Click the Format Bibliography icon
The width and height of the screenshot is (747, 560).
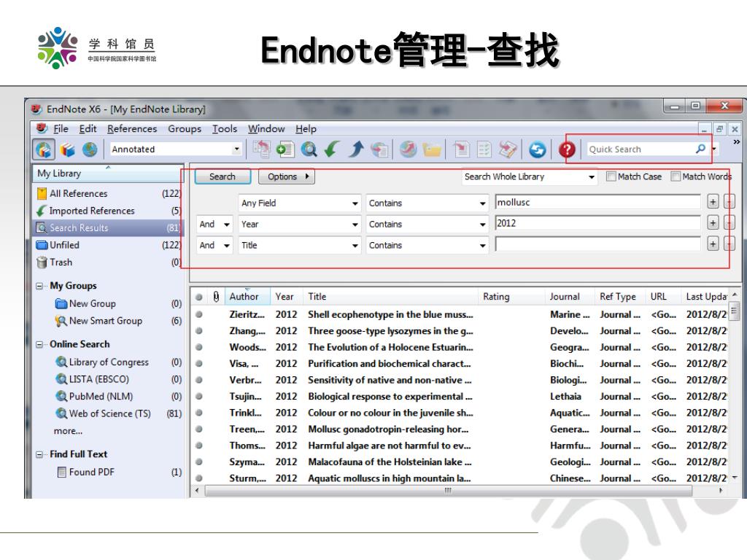[x=484, y=149]
